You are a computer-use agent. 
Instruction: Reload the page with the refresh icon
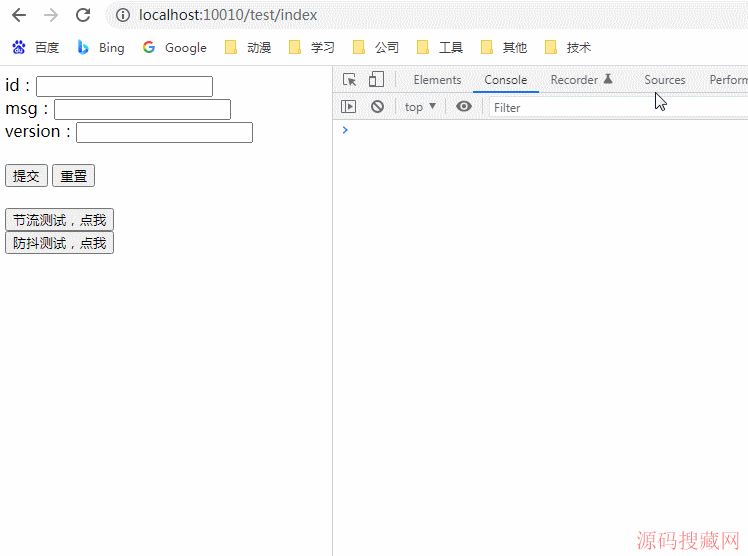(83, 15)
